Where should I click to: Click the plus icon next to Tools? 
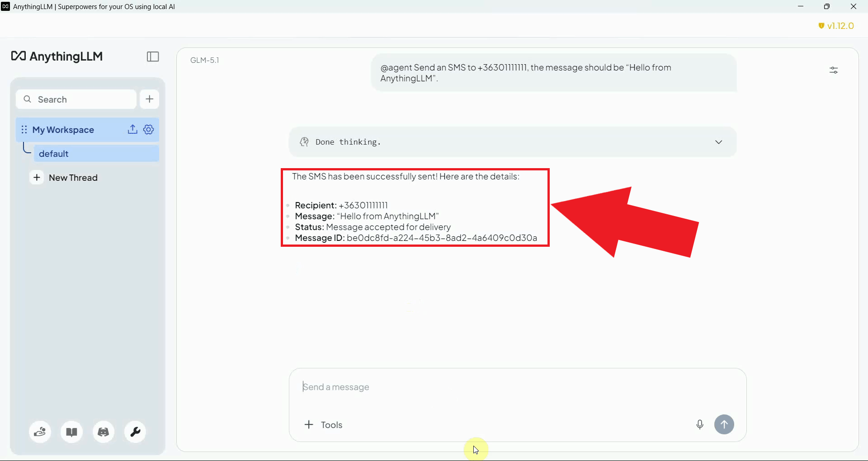point(309,425)
